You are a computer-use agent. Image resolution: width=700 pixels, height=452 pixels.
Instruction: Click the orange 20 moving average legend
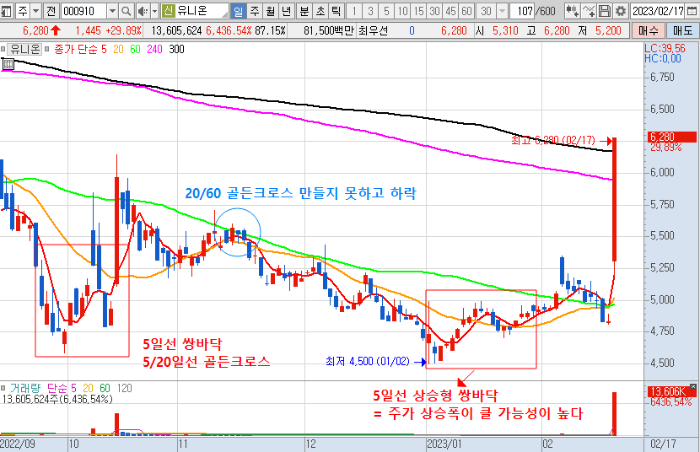click(x=118, y=49)
